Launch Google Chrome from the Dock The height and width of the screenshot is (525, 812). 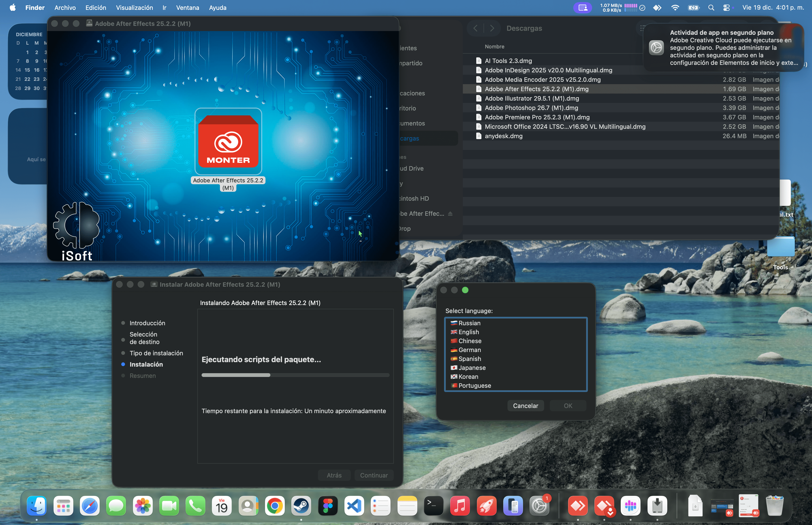(x=275, y=506)
